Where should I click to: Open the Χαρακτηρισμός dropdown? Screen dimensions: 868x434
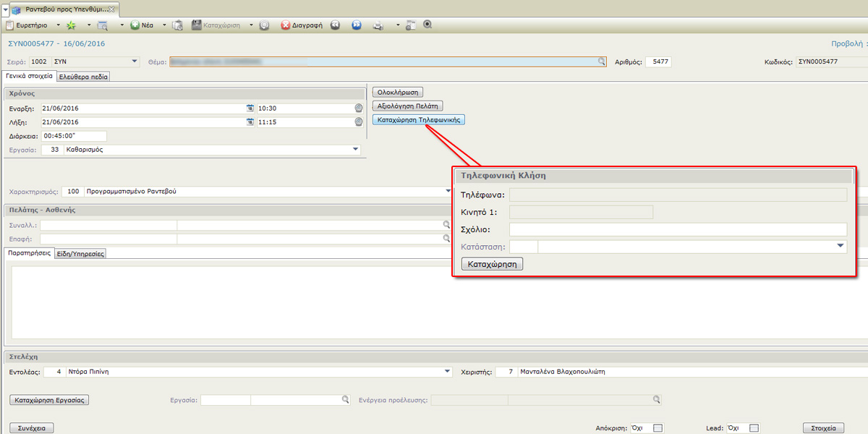448,192
